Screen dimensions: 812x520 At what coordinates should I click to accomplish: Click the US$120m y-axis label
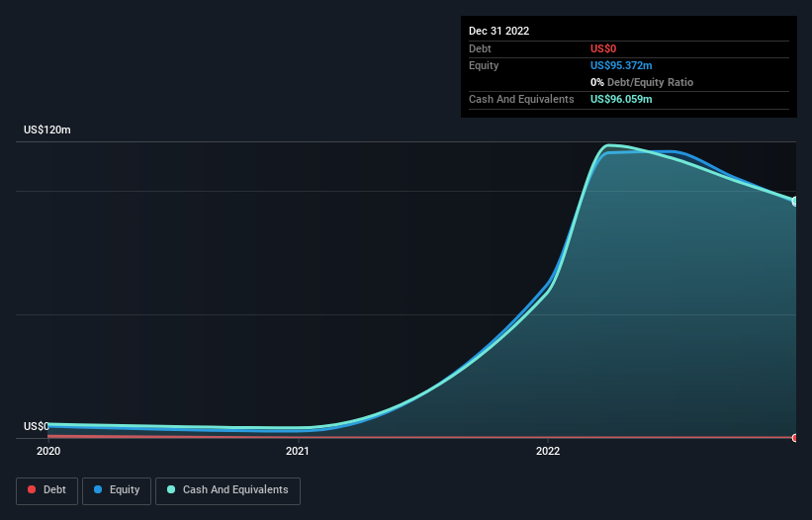tap(47, 130)
